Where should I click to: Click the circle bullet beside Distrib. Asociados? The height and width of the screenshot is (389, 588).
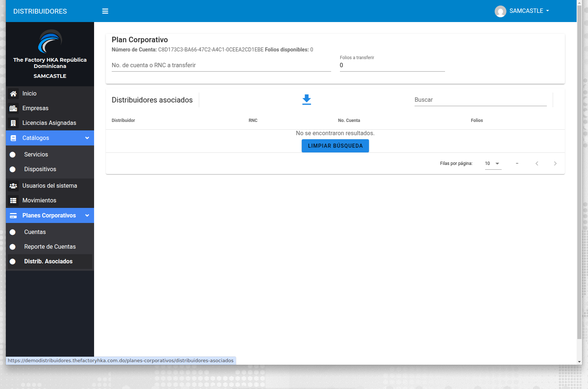click(12, 262)
